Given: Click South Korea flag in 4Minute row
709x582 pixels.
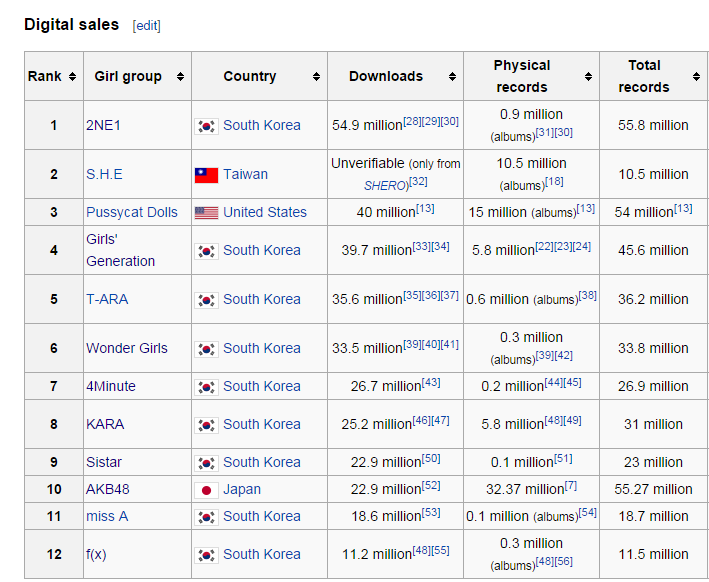Looking at the screenshot, I should coord(207,387).
